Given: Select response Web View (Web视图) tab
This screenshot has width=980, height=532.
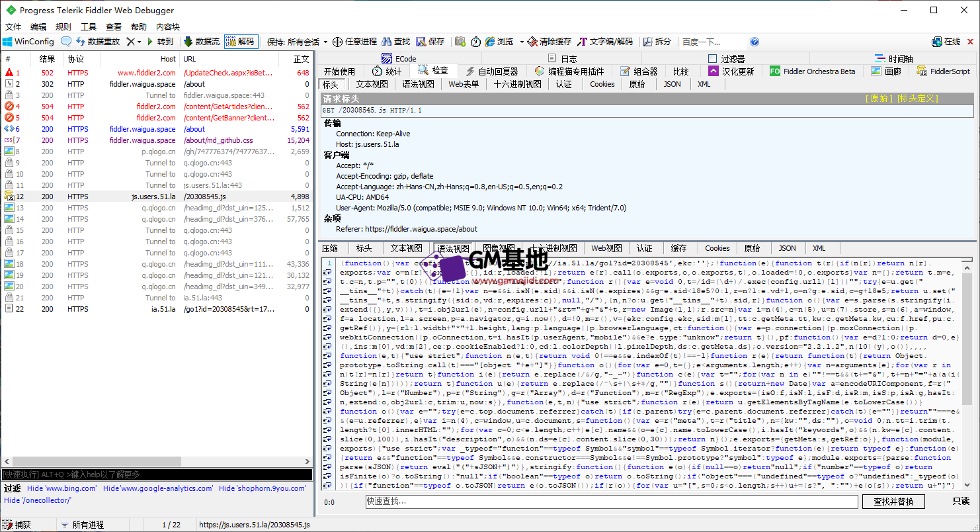Looking at the screenshot, I should [606, 248].
